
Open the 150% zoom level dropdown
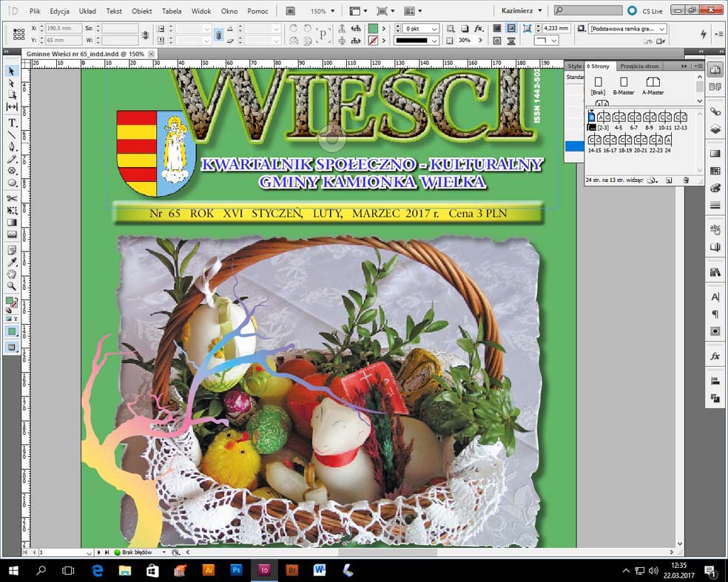tap(323, 11)
